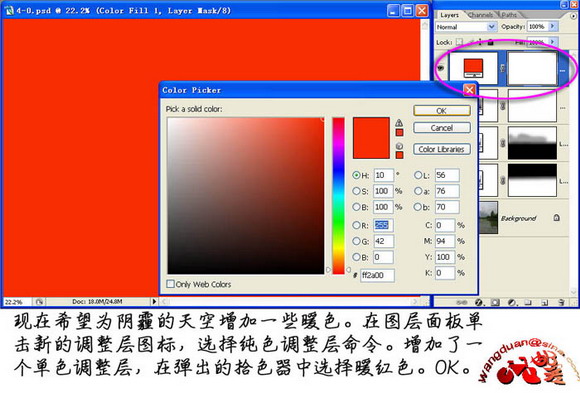
Task: Click the new group folder icon
Action: click(528, 303)
